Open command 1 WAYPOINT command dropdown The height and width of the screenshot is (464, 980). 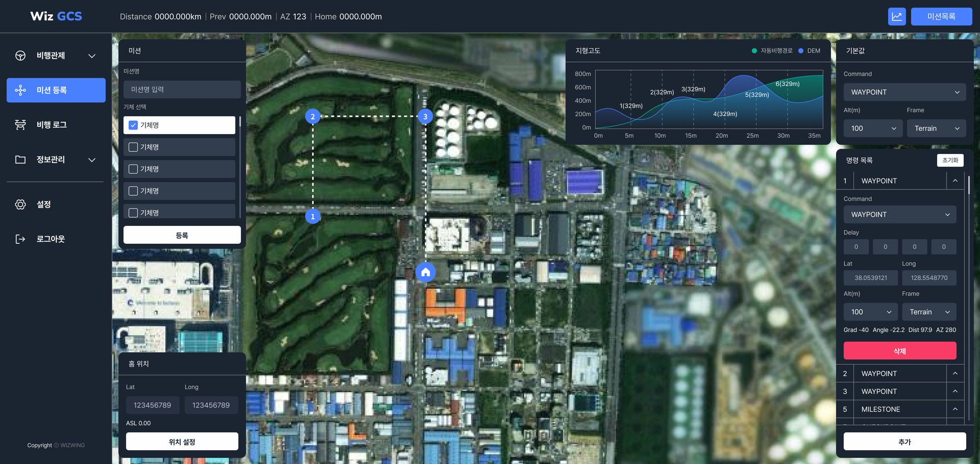[x=900, y=215]
